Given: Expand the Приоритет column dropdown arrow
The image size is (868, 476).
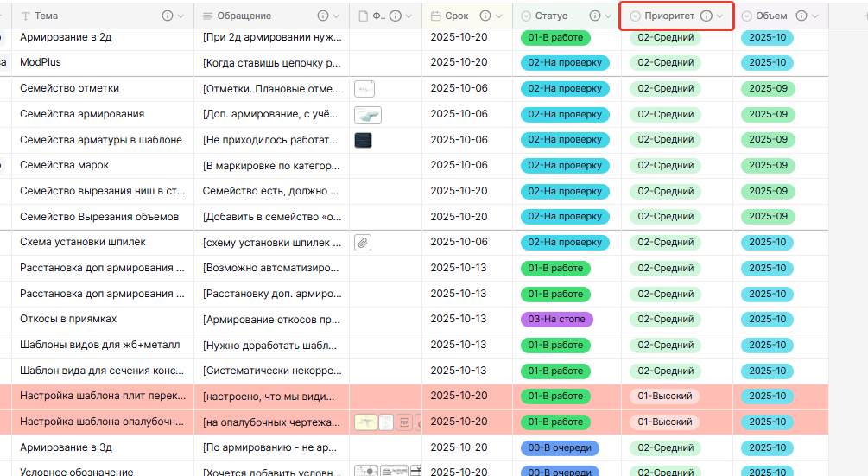Looking at the screenshot, I should [x=720, y=16].
